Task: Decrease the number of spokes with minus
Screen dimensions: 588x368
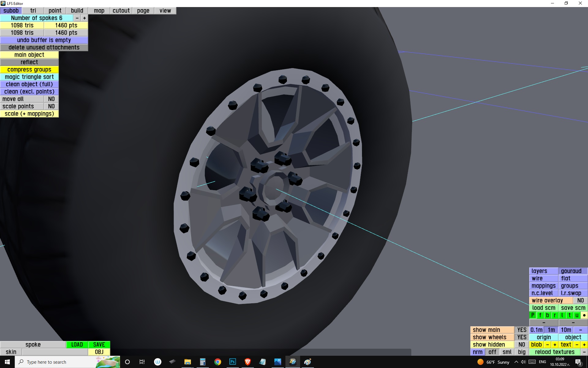Action: [x=77, y=18]
